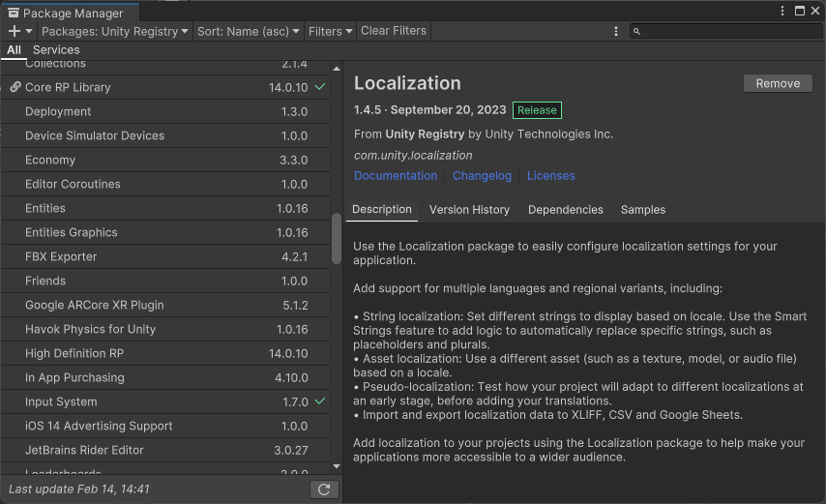The height and width of the screenshot is (504, 826).
Task: Select the Entities package row
Action: coord(165,209)
